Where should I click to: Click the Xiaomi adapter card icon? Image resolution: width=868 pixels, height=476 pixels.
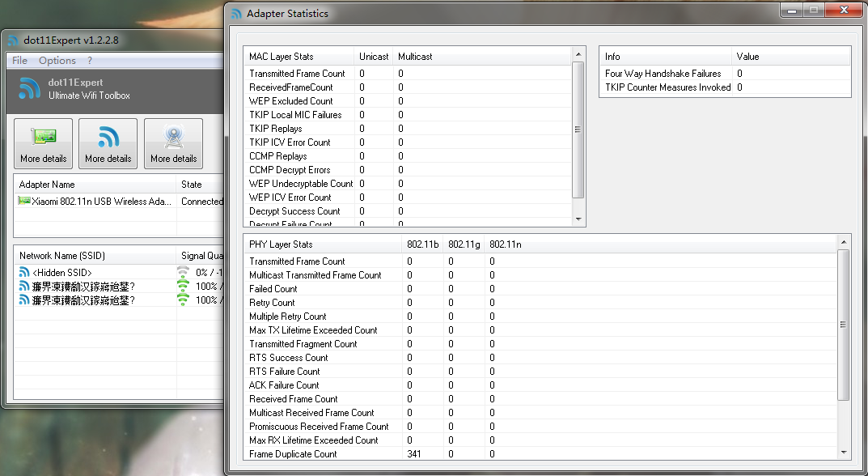(24, 202)
